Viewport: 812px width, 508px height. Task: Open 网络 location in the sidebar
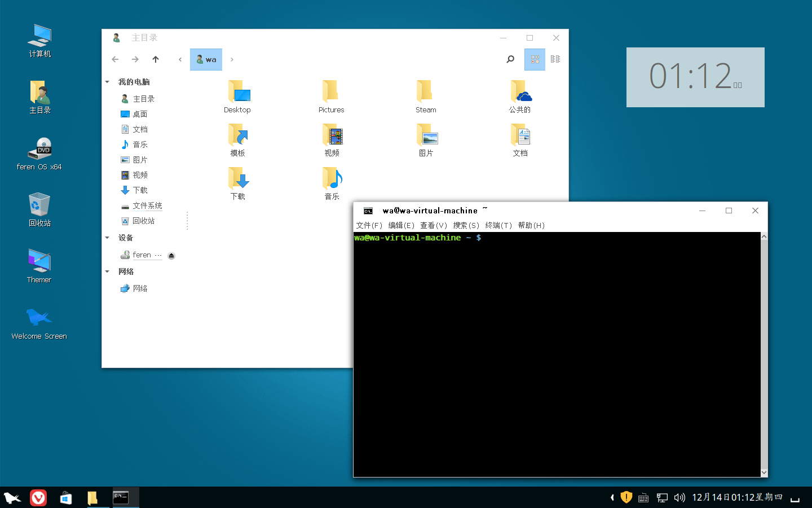tap(134, 288)
